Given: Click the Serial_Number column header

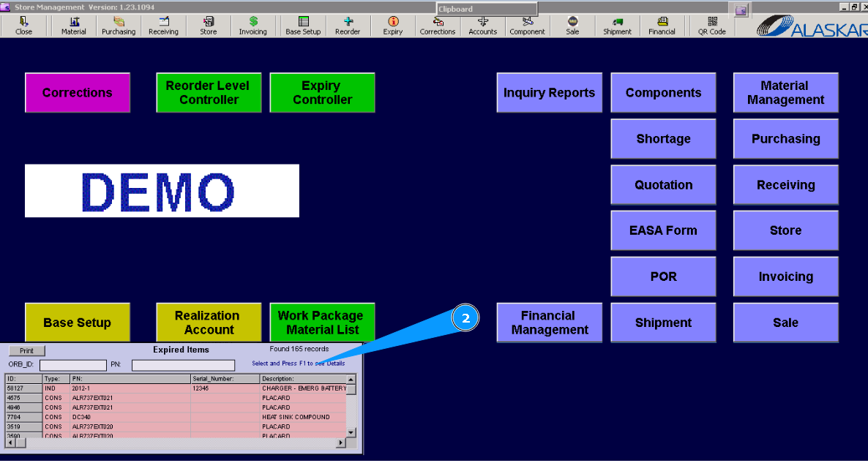Looking at the screenshot, I should click(x=225, y=379).
